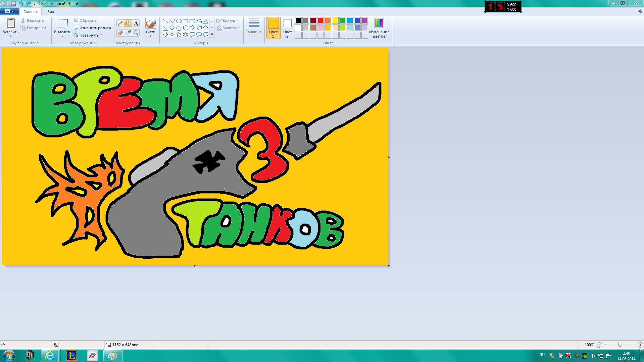Choose the Five-point star shape
Screen dimensions: 644x362
(179, 34)
